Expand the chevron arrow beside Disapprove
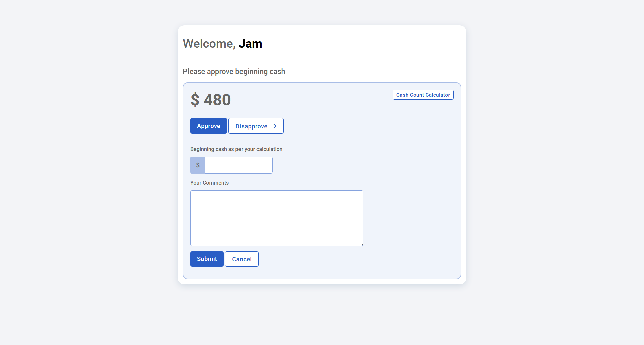644x345 pixels. pos(275,126)
